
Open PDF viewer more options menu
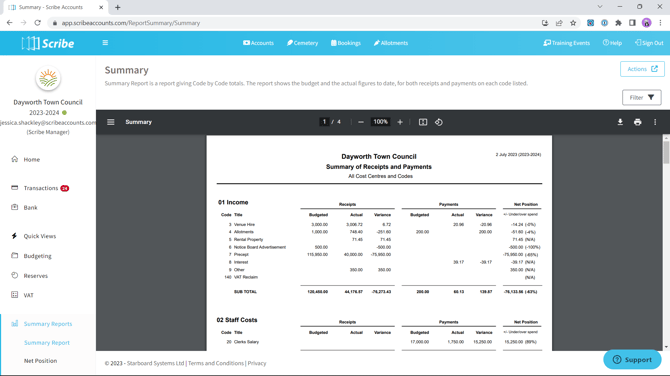[655, 122]
